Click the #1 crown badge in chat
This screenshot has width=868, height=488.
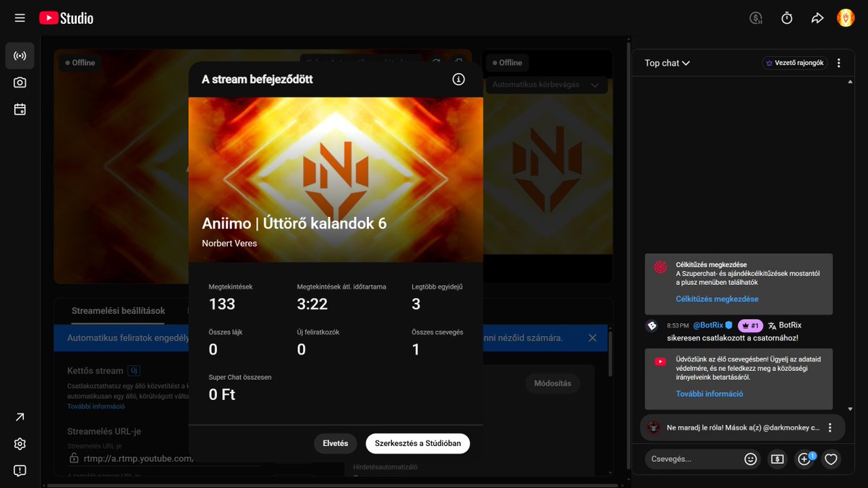tap(750, 325)
